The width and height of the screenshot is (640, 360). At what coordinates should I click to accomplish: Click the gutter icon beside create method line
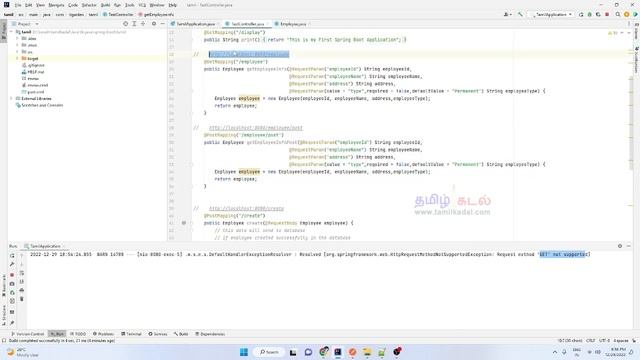[184, 223]
